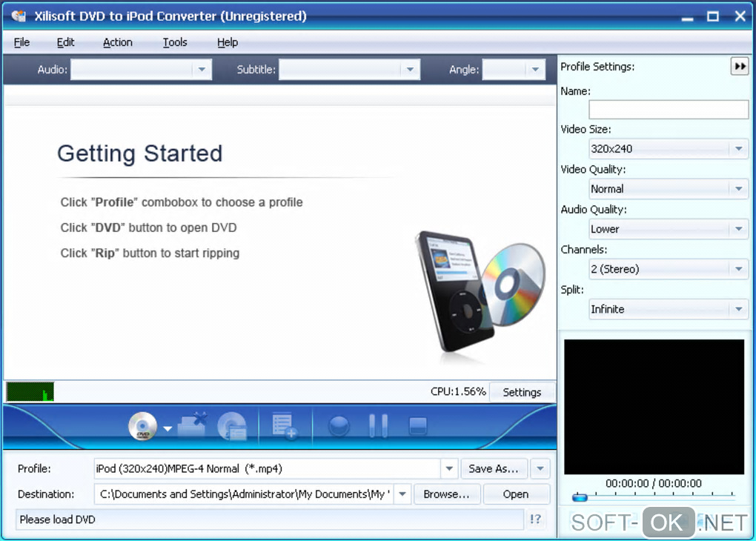Open the arrow next to DVD icon

(168, 428)
